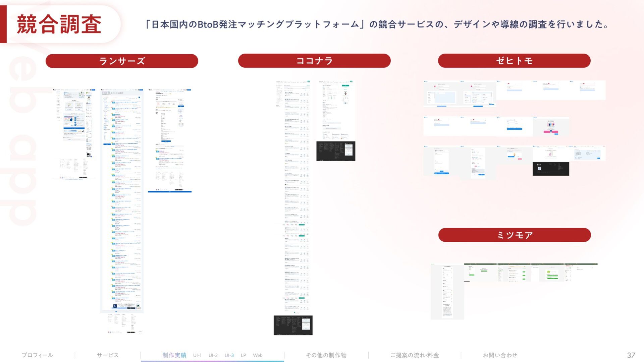Open the UI-3 sub-tab
The image size is (644, 362).
(x=229, y=355)
